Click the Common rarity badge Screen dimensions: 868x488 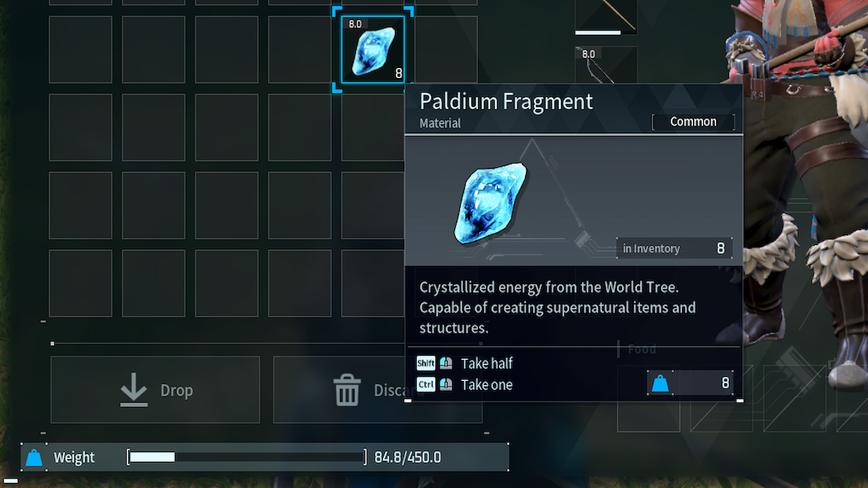693,121
